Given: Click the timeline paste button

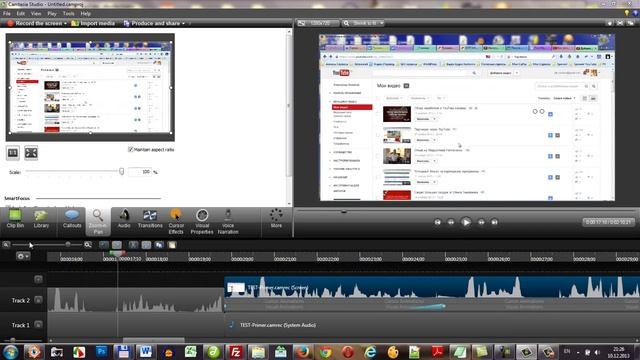Looking at the screenshot, I should (172, 245).
